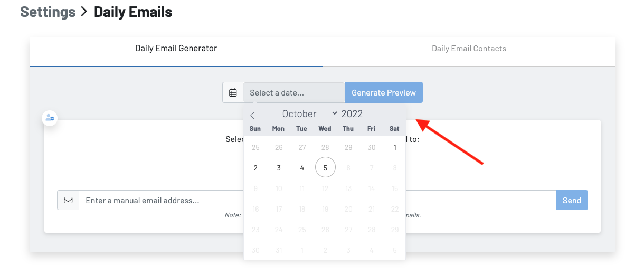Click the envelope icon beside email field

(68, 201)
